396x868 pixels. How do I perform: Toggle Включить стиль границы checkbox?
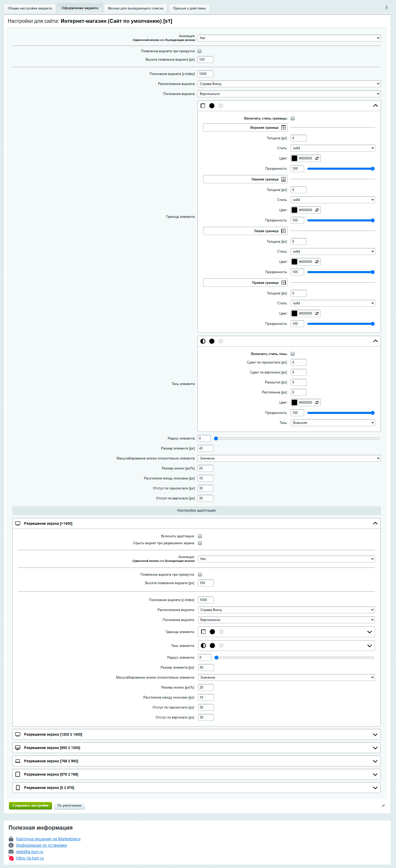click(x=293, y=118)
